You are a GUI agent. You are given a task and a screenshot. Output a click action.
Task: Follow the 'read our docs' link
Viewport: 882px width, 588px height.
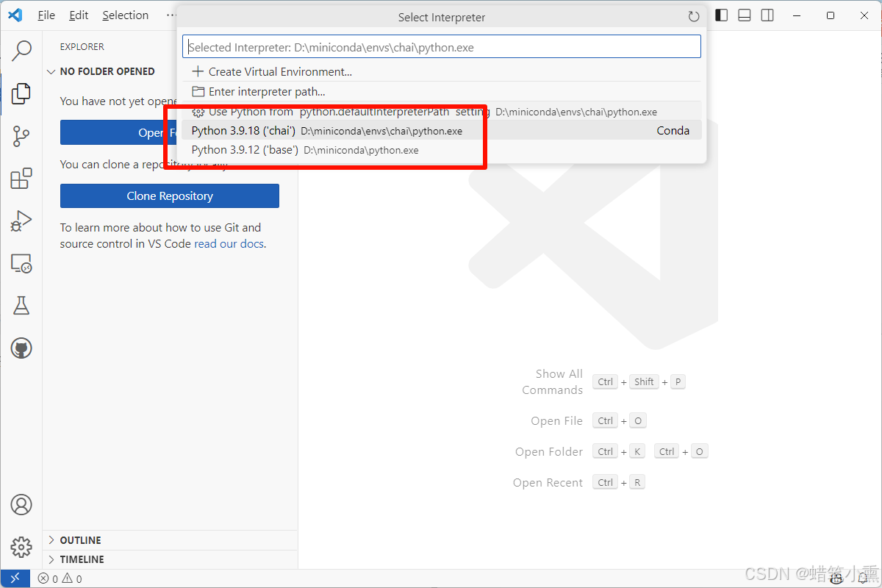229,244
